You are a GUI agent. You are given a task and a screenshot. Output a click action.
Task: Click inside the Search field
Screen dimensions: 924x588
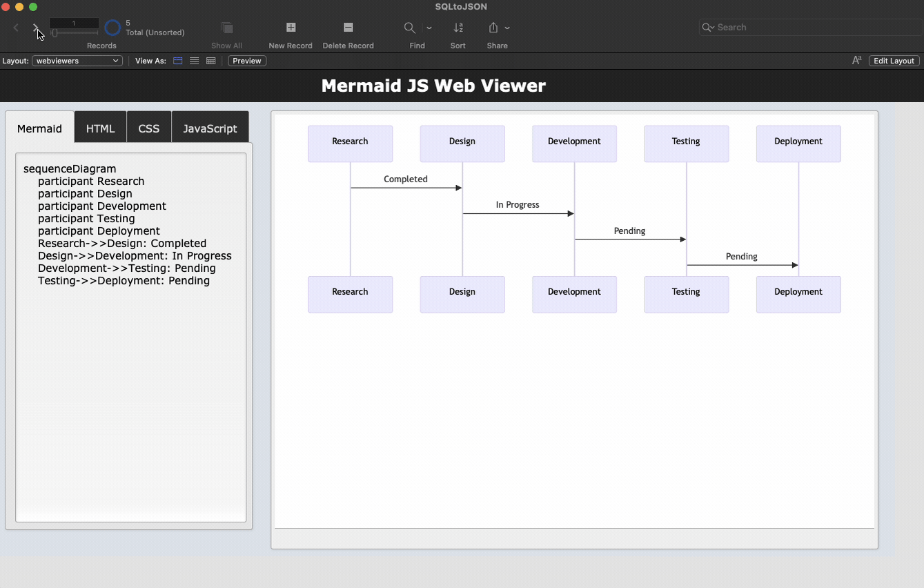pos(809,27)
